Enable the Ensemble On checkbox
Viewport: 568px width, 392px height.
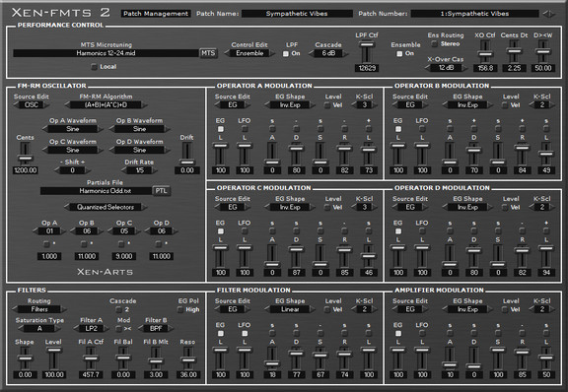coord(399,53)
